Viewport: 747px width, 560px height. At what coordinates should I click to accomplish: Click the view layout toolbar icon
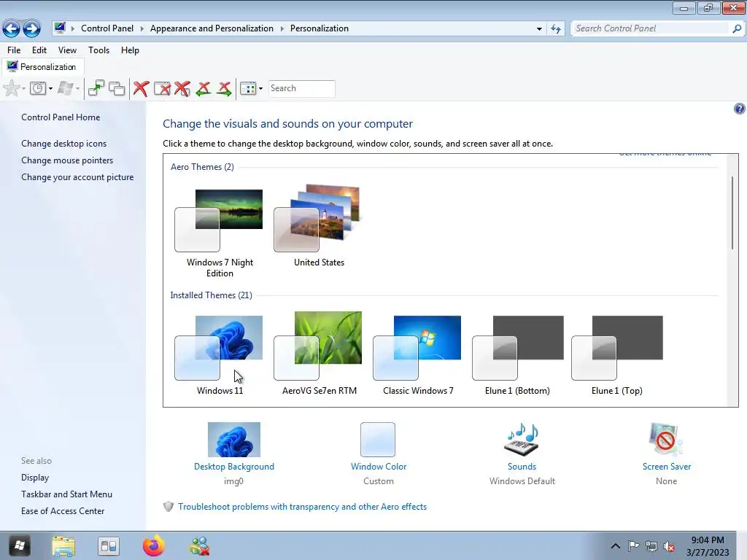(248, 88)
